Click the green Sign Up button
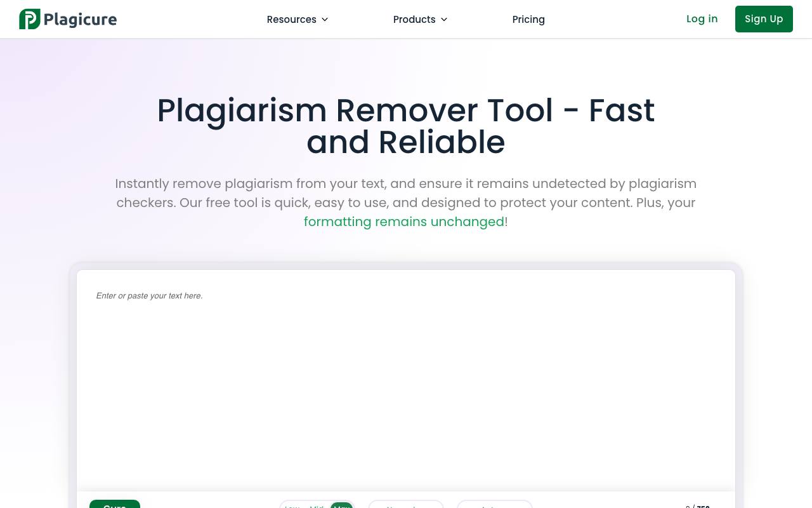Viewport: 812px width, 508px height. click(x=764, y=19)
